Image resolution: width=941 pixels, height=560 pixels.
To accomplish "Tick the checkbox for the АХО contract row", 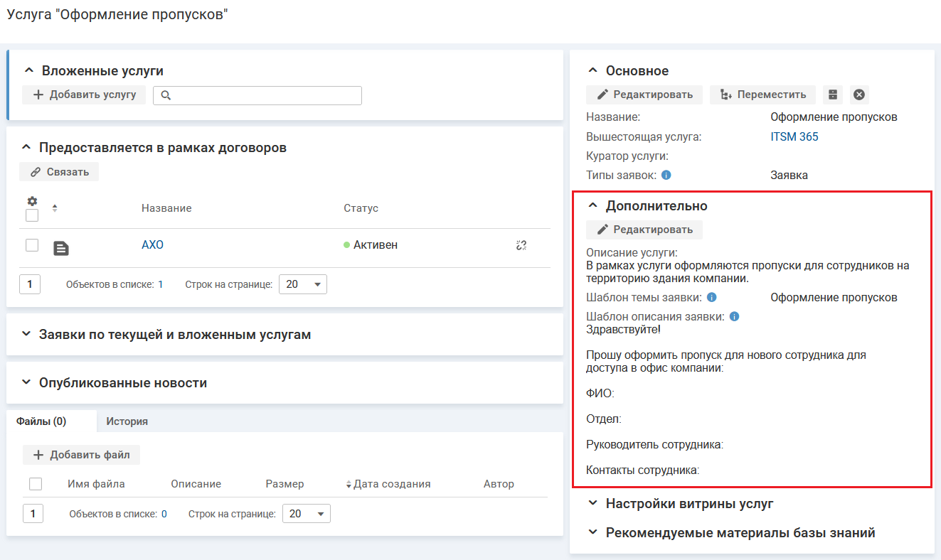I will tap(32, 245).
